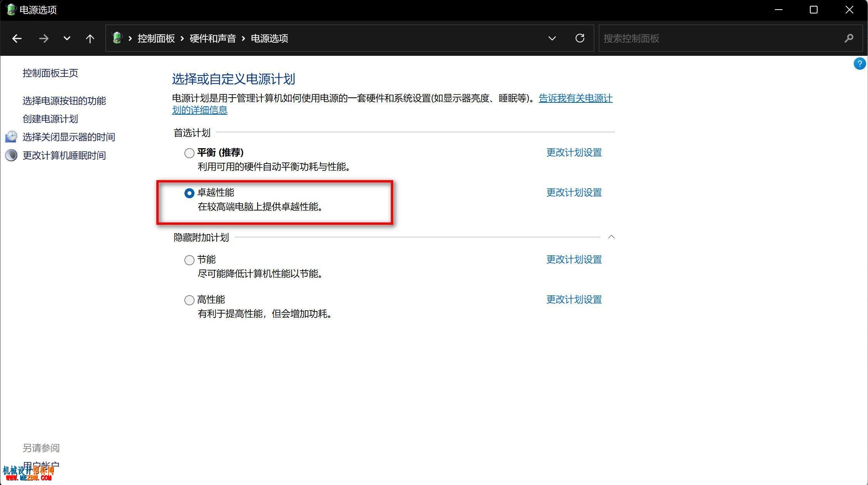
Task: Navigate to 硬件和声音 in breadcrumb
Action: 213,38
